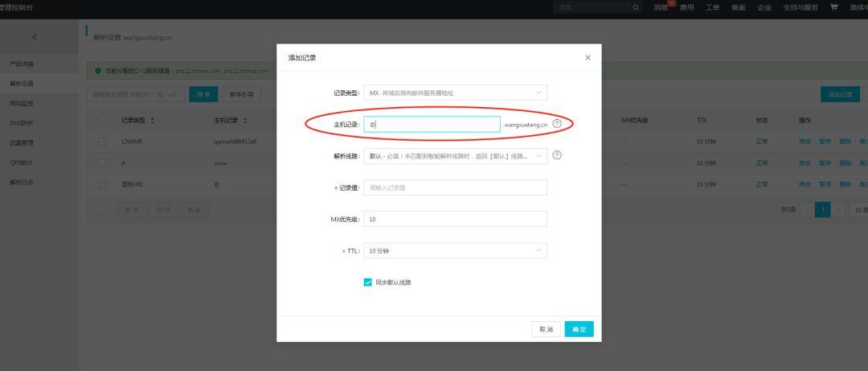Click 修改 on the CNAME row
Screen dimensions: 868x371
(x=805, y=142)
